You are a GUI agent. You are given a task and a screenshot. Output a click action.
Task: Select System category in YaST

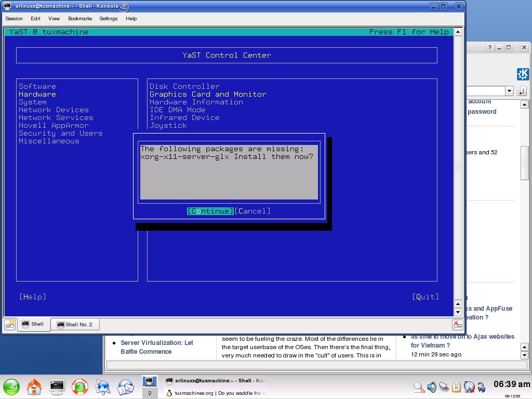tap(33, 102)
